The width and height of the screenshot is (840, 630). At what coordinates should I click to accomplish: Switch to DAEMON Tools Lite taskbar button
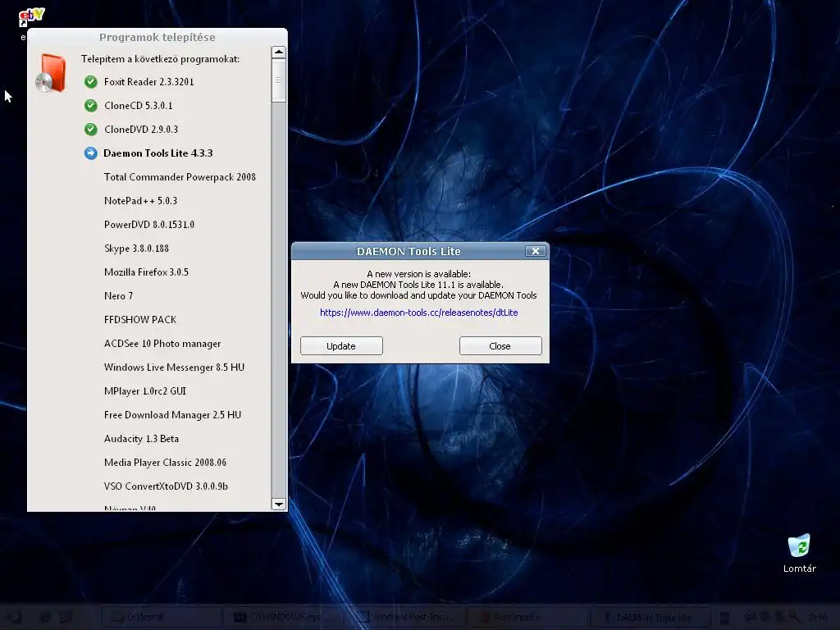pos(650,617)
